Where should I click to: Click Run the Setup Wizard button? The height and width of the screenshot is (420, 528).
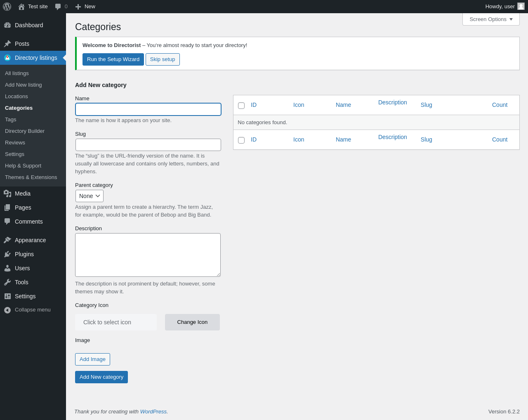click(x=113, y=59)
